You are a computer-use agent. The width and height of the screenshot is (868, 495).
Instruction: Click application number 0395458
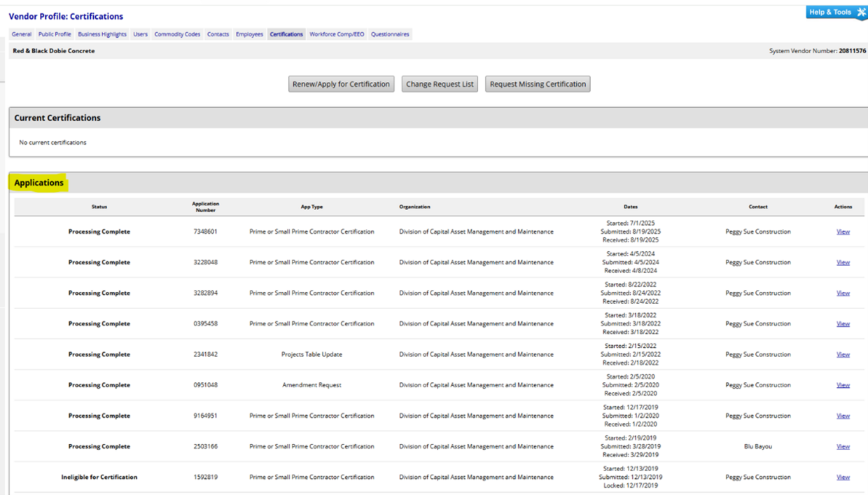pyautogui.click(x=206, y=324)
